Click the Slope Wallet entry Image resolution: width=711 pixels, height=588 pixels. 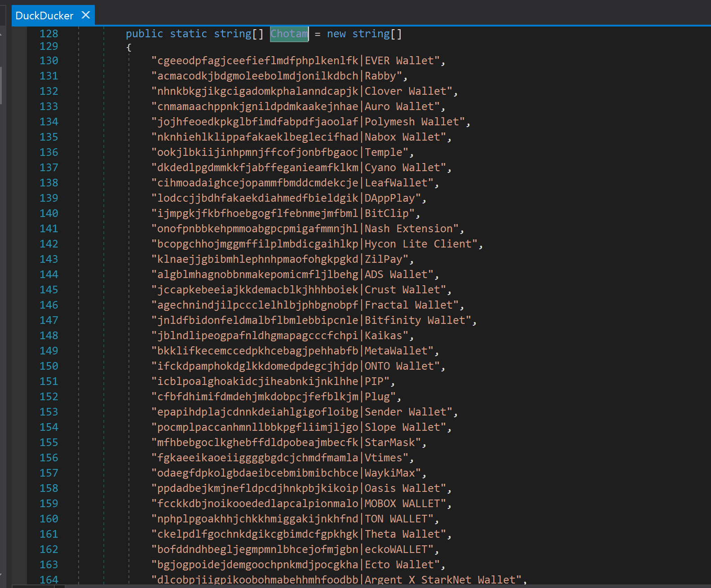[x=302, y=427]
